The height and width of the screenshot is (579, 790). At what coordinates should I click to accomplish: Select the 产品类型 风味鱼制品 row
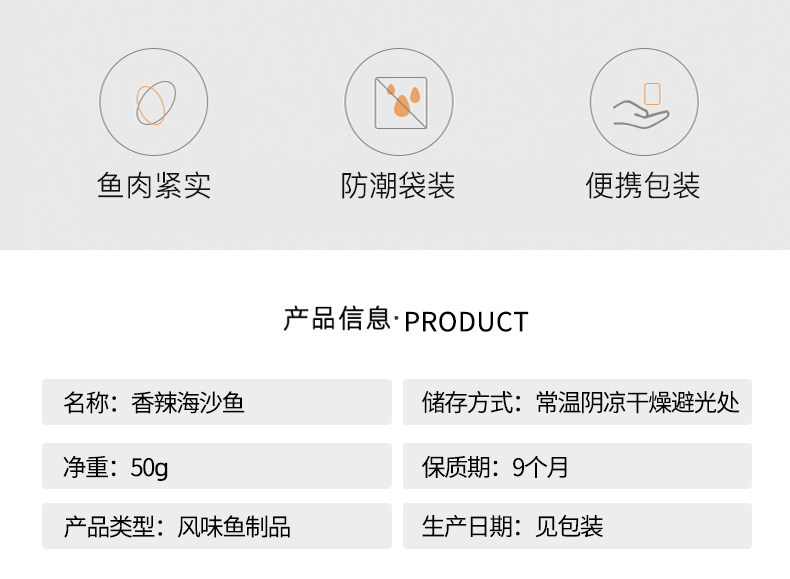(216, 526)
